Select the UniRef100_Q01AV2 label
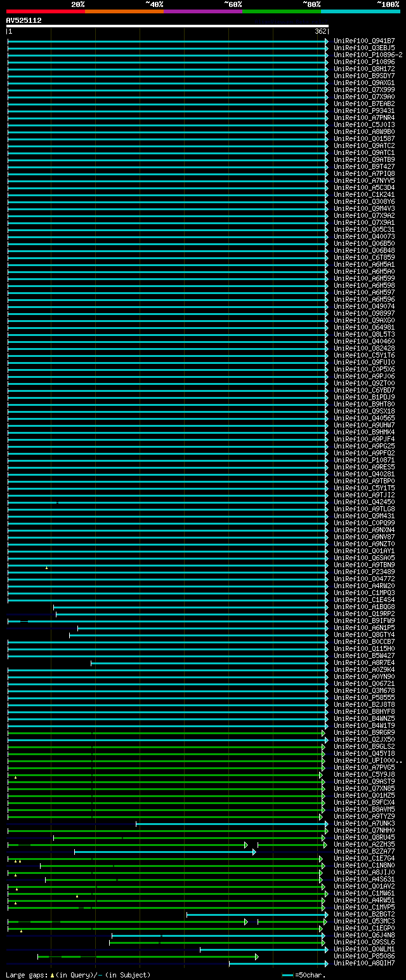This screenshot has height=980, width=406. [364, 887]
